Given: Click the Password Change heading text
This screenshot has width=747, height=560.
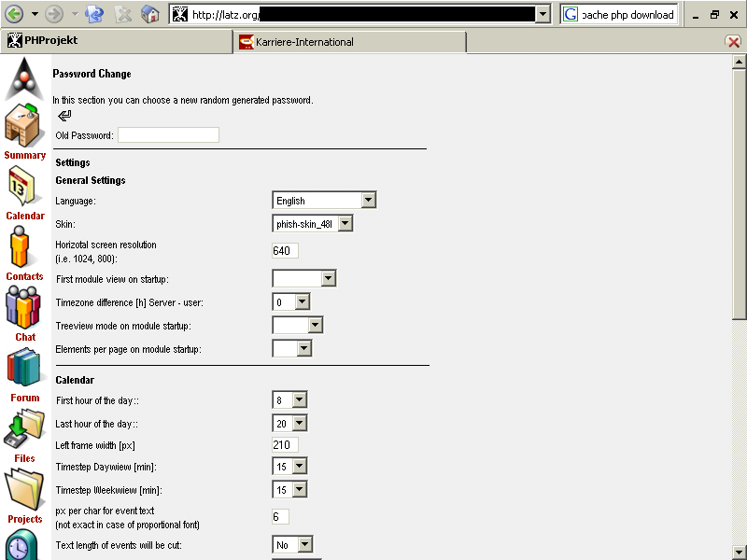Looking at the screenshot, I should pyautogui.click(x=92, y=74).
